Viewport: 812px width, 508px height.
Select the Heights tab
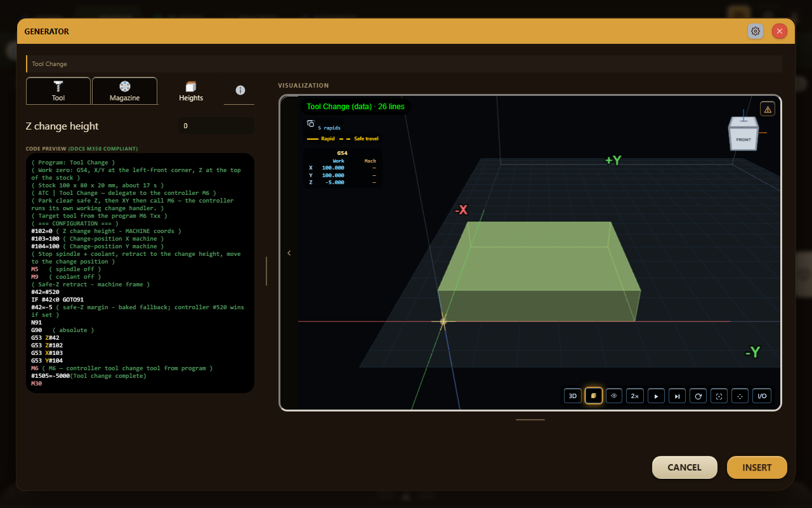(191, 91)
